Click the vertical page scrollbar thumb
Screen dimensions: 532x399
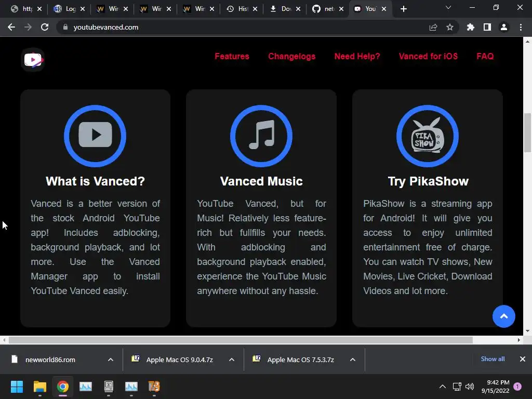[x=528, y=132]
